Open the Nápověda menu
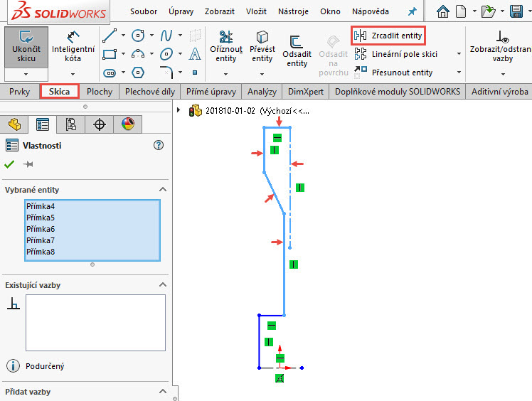The image size is (532, 401). 370,11
